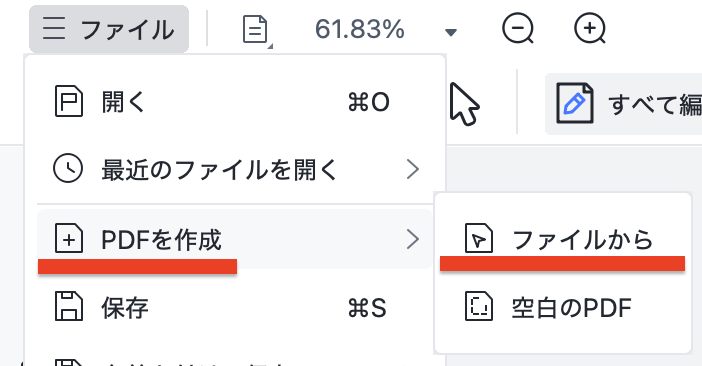Click the clock icon for recent files
This screenshot has width=702, height=366.
point(68,169)
